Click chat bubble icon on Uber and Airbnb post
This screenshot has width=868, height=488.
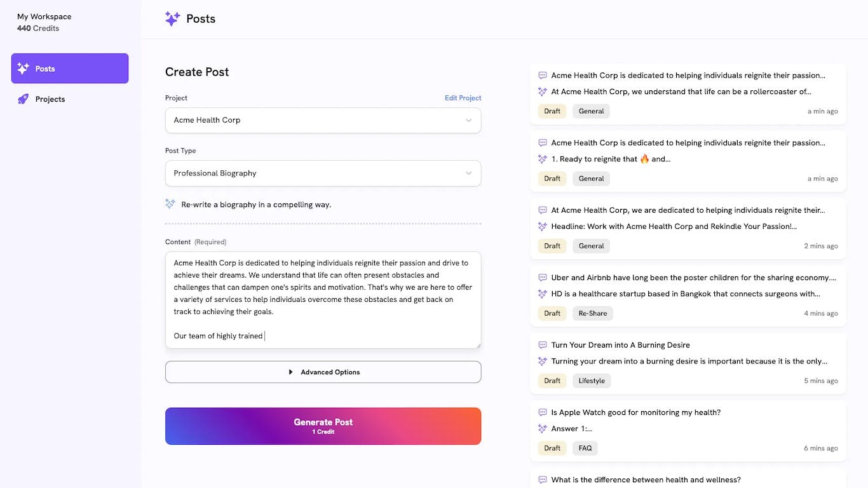542,278
